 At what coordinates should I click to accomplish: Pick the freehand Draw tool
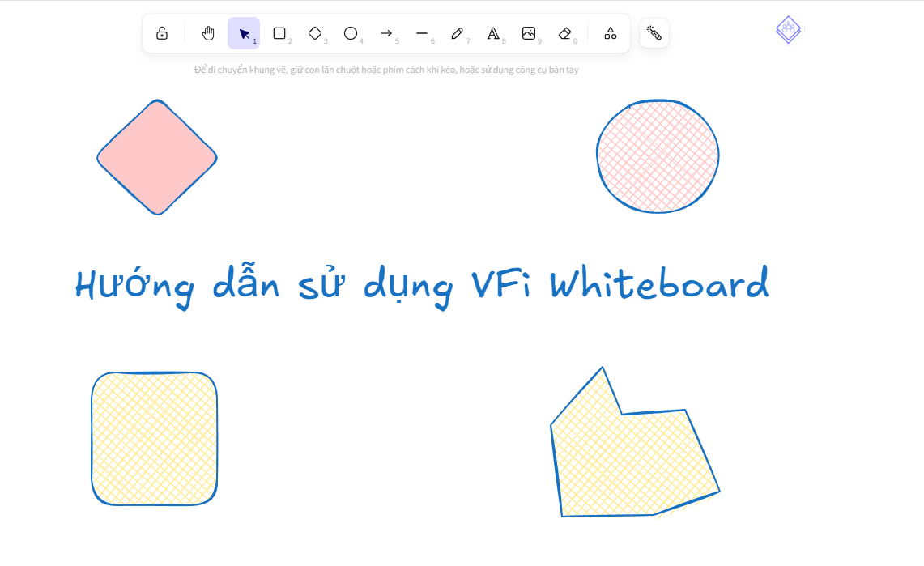(x=457, y=33)
